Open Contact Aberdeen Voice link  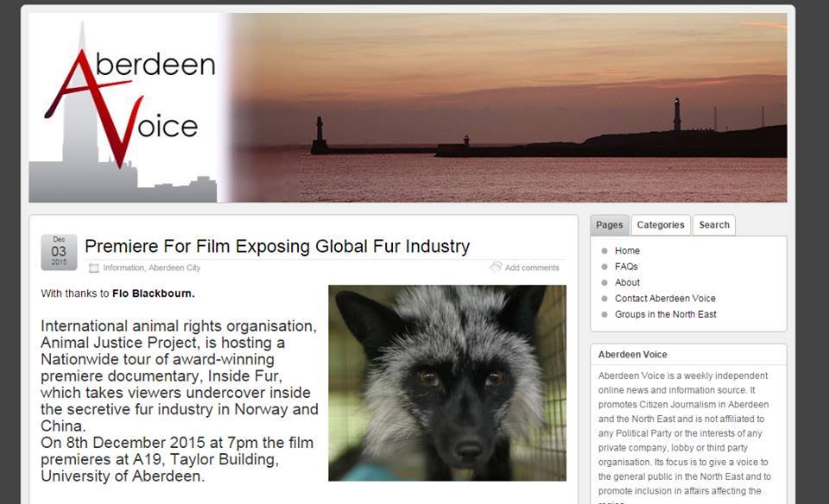coord(665,298)
